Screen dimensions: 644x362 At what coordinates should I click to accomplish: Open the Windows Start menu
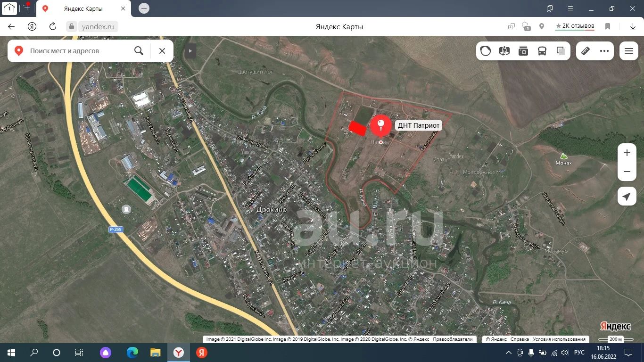(x=11, y=353)
